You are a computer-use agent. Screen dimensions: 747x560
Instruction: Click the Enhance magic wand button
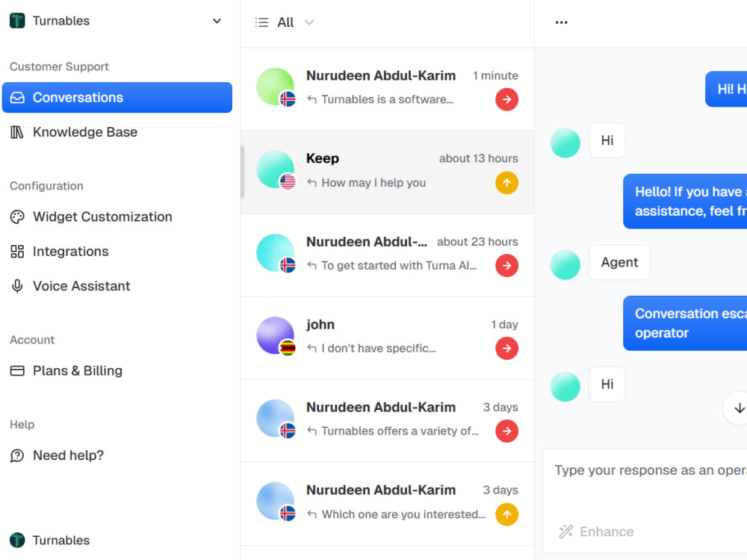[596, 532]
